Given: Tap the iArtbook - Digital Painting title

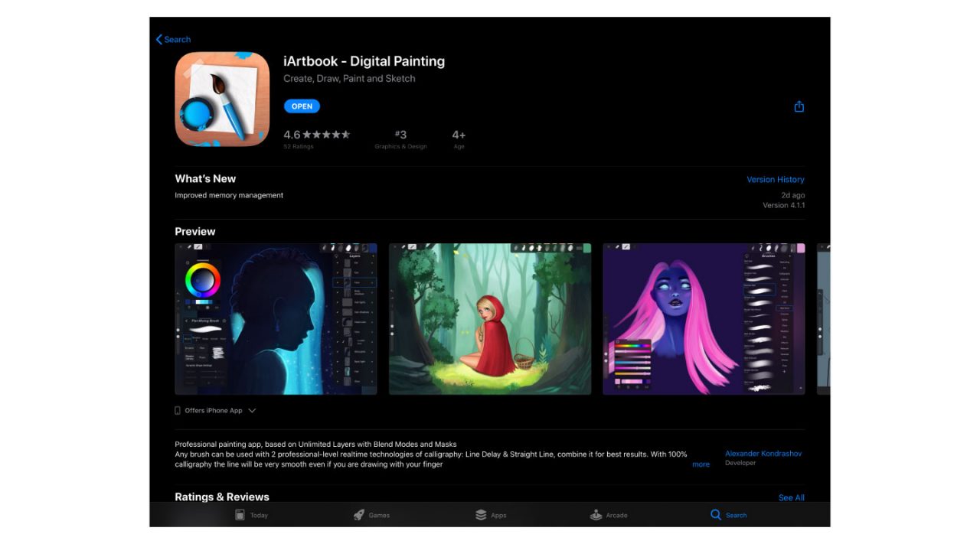Looking at the screenshot, I should [364, 61].
